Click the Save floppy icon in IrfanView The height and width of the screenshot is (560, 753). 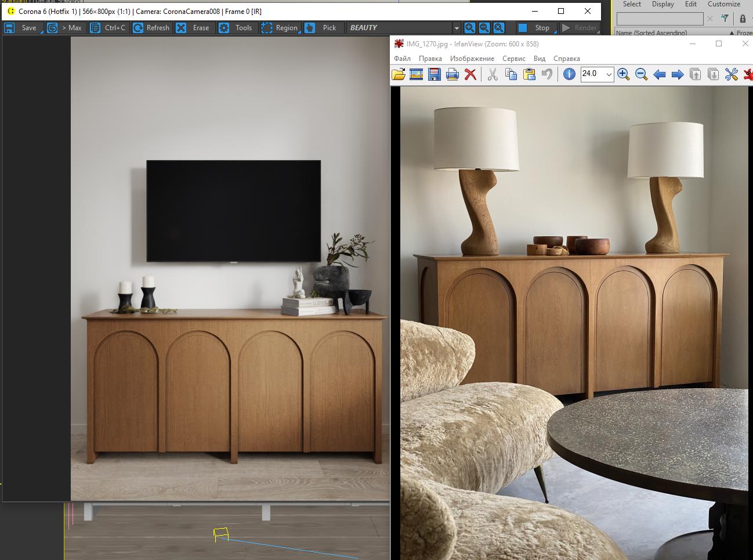(x=434, y=74)
